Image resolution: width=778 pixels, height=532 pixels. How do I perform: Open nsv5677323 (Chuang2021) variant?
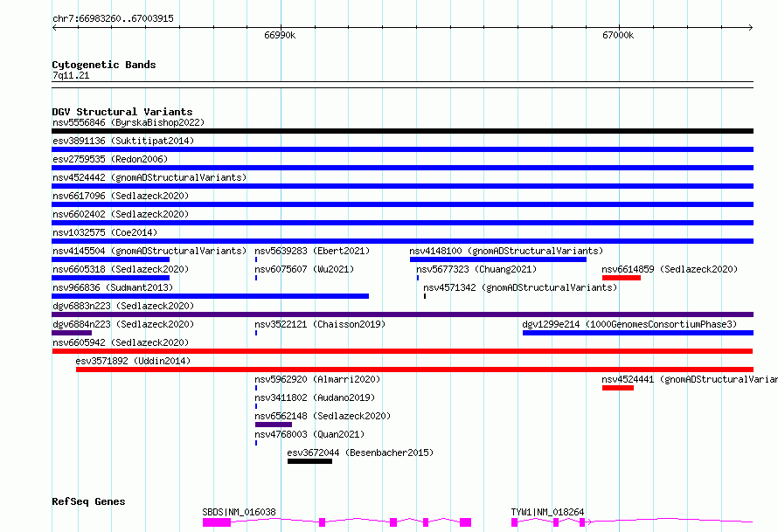[476, 269]
